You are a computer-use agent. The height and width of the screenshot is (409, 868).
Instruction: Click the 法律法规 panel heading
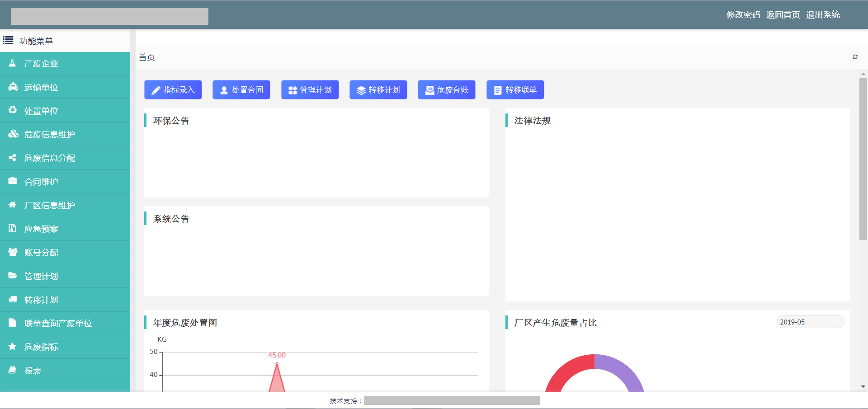533,121
